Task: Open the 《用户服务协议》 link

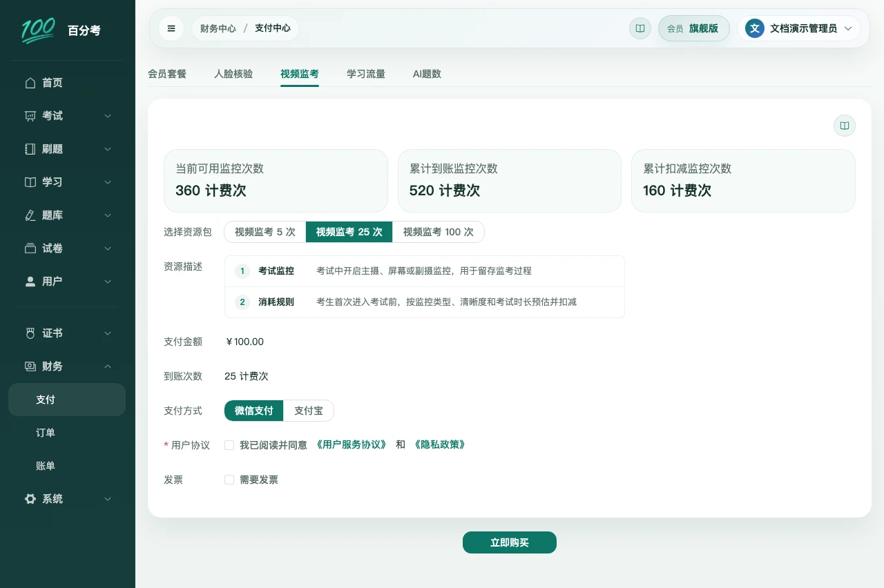Action: (x=351, y=445)
